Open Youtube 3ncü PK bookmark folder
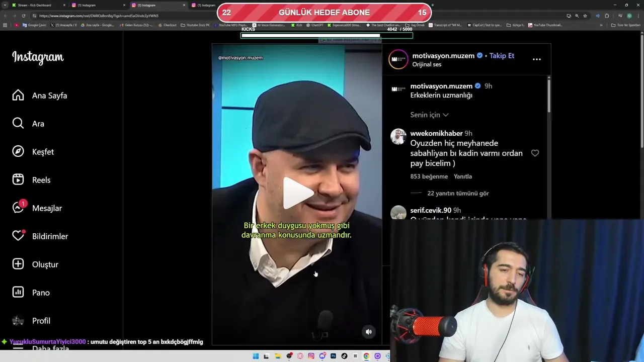This screenshot has width=644, height=362. coord(195,25)
